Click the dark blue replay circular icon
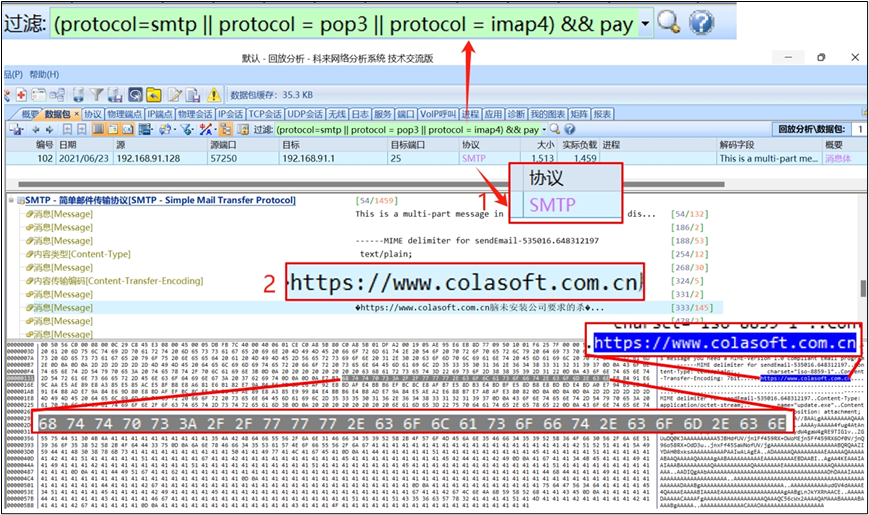 (x=135, y=95)
